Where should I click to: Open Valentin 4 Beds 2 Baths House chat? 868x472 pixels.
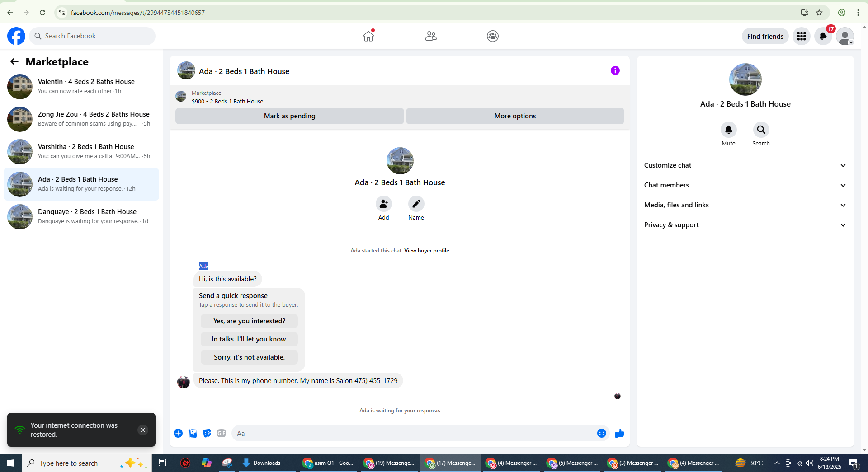pyautogui.click(x=81, y=86)
